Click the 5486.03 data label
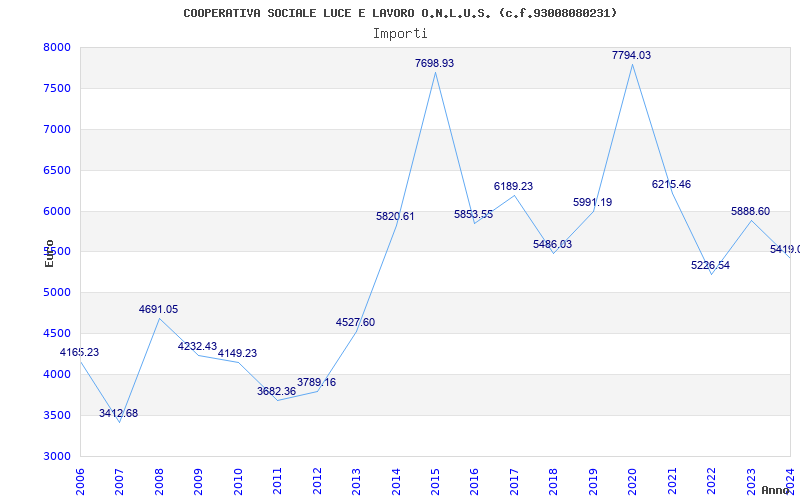This screenshot has width=800, height=500. point(553,244)
